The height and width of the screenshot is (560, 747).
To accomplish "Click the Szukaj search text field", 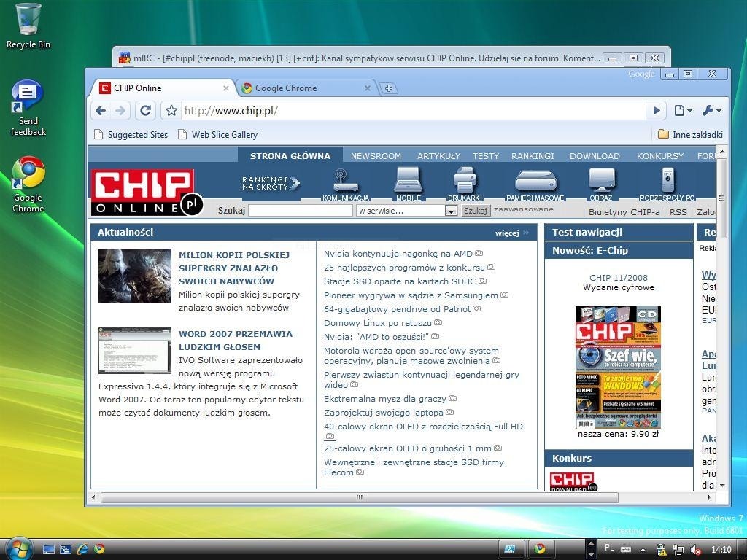I will (300, 211).
